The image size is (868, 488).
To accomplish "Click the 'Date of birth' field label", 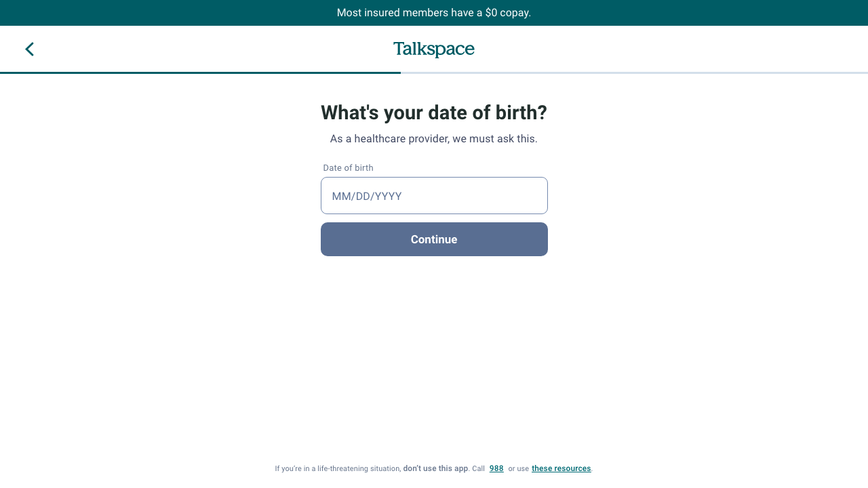I will pos(348,167).
